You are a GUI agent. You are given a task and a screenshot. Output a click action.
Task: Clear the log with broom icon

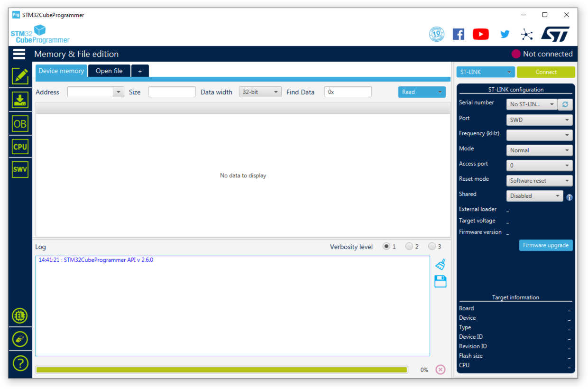pos(441,264)
